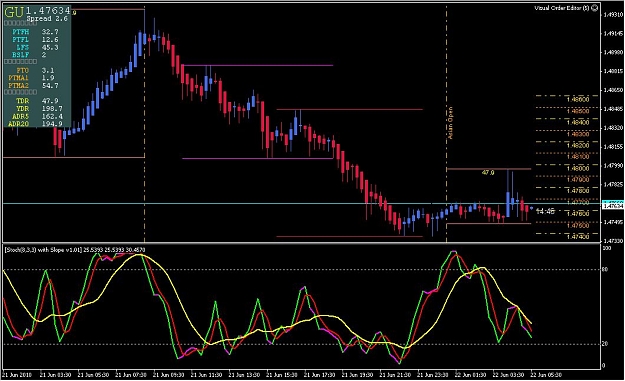The width and height of the screenshot is (625, 381).
Task: Click the stochastic 20 level scale label
Action: [605, 344]
